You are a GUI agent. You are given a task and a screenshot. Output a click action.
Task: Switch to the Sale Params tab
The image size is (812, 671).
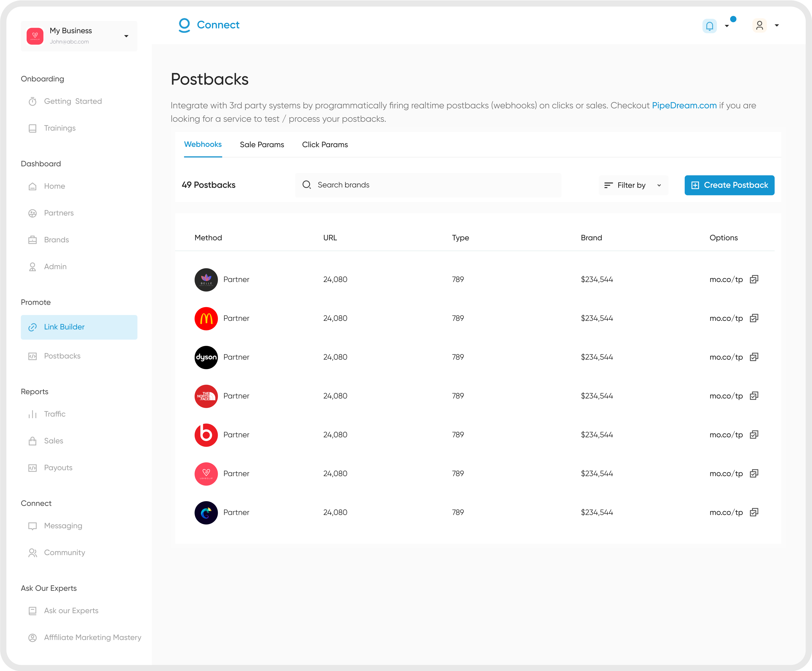[x=262, y=145]
